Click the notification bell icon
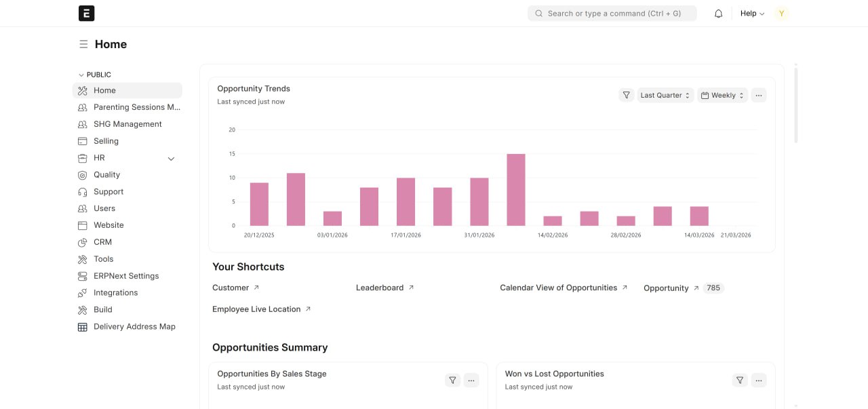 [x=718, y=14]
